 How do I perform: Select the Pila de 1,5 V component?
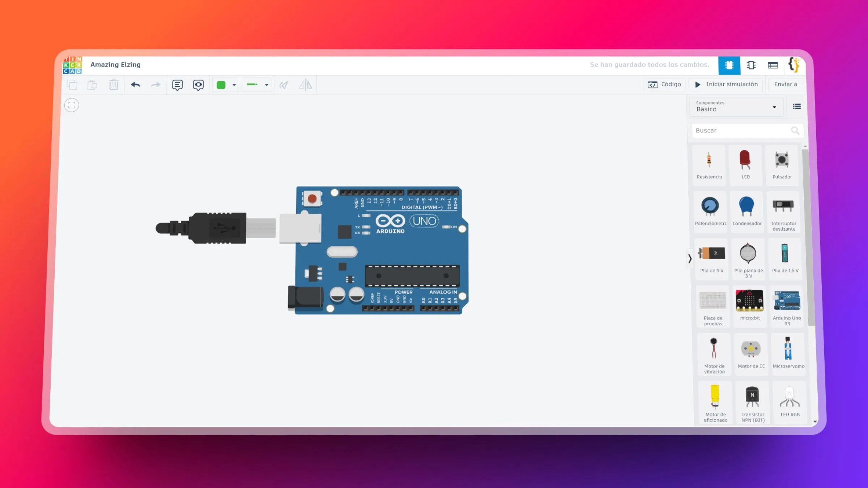[785, 259]
